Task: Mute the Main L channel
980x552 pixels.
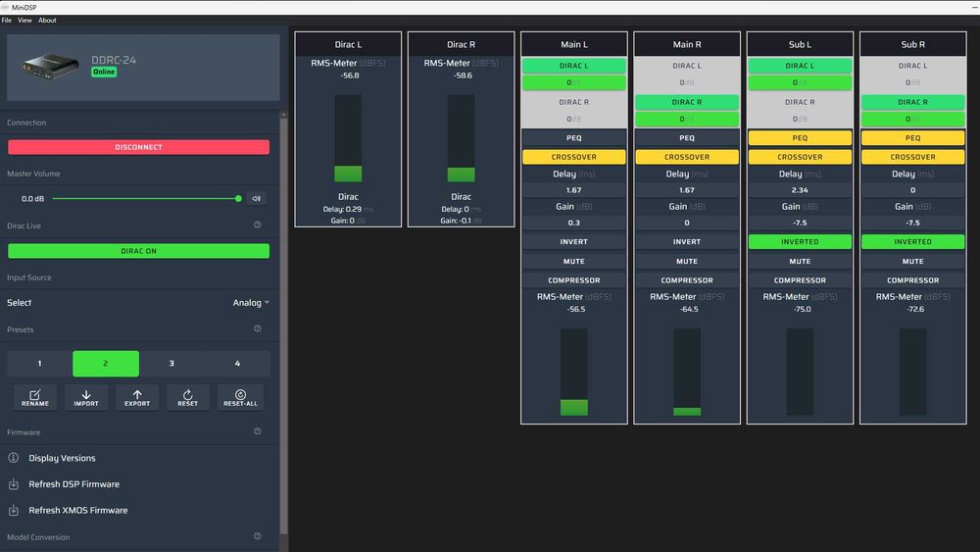Action: 573,262
